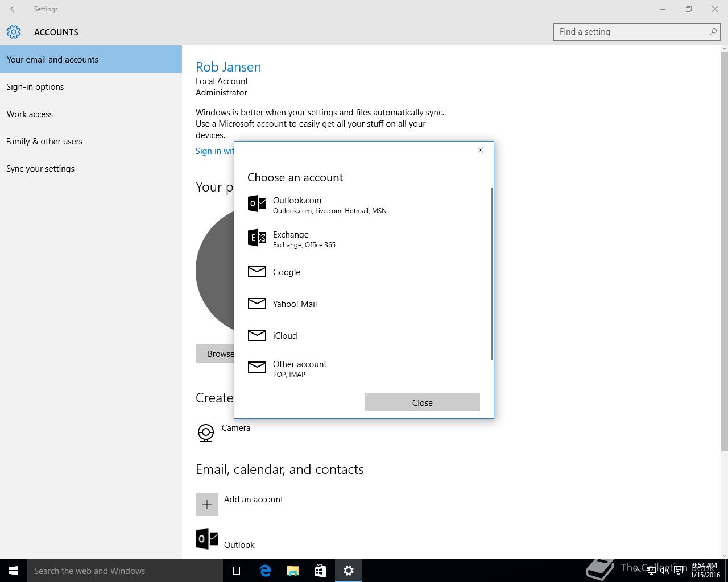The image size is (728, 582).
Task: Open the Action Center notifications icon
Action: [679, 571]
